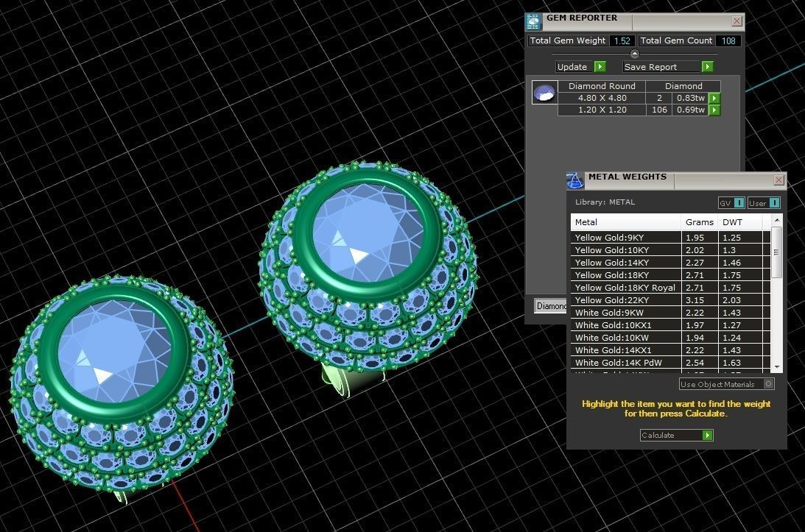This screenshot has height=532, width=805.
Task: Click the Gem Reporter title bar
Action: [x=635, y=21]
